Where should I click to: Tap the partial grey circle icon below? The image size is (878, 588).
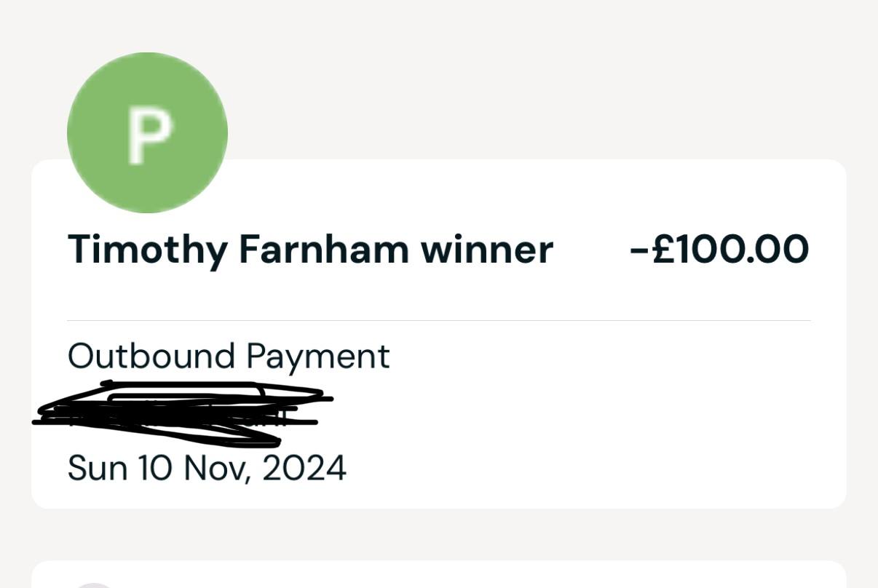[x=95, y=585]
